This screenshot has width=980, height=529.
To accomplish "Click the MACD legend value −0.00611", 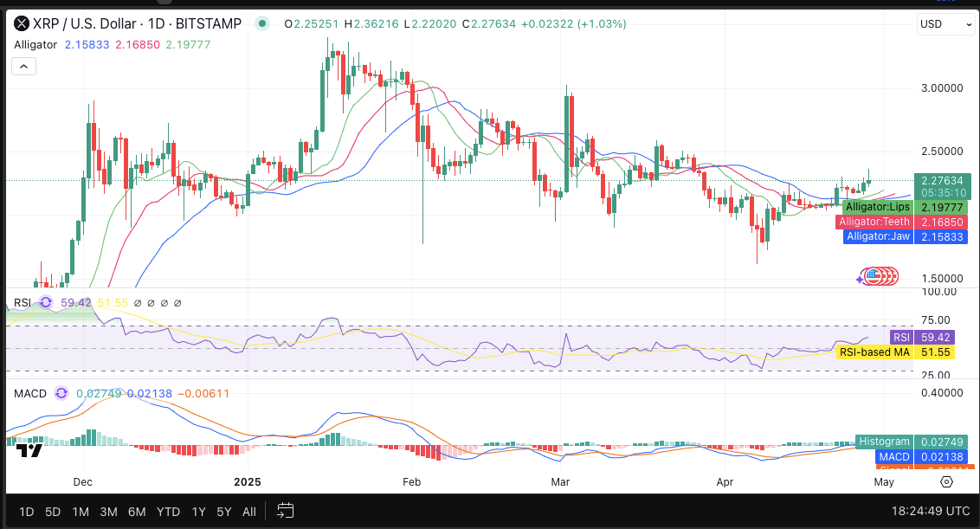I will click(203, 393).
